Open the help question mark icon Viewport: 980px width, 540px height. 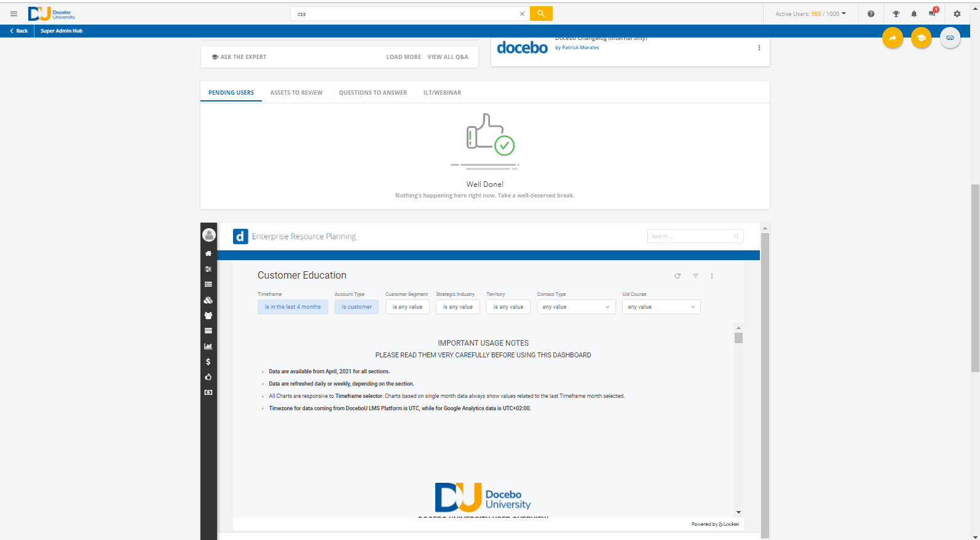[x=871, y=14]
